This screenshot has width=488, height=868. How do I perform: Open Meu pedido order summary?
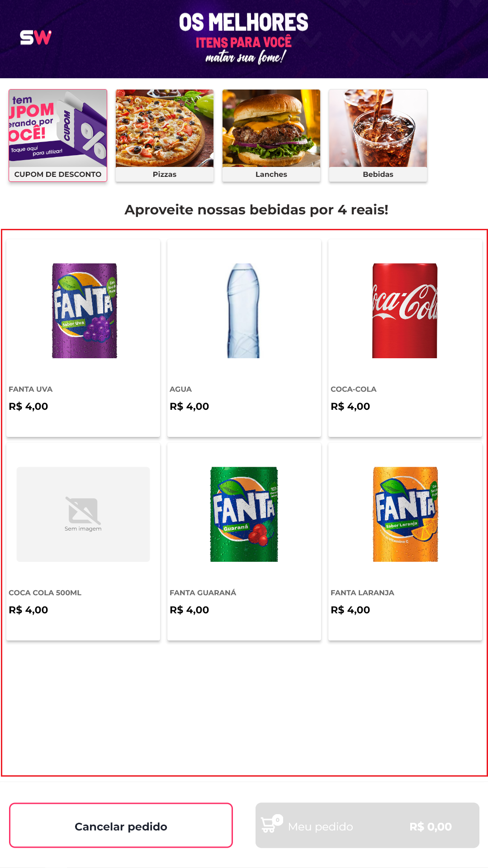coord(367,825)
